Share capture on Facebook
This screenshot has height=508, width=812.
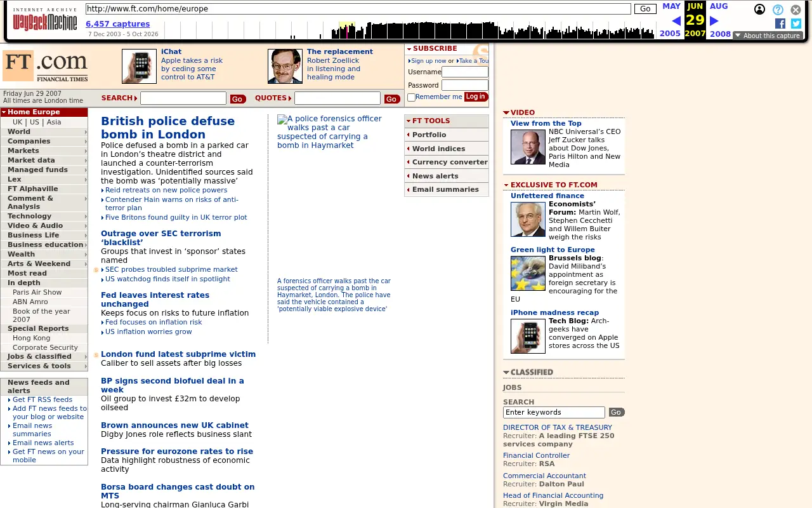tap(780, 23)
